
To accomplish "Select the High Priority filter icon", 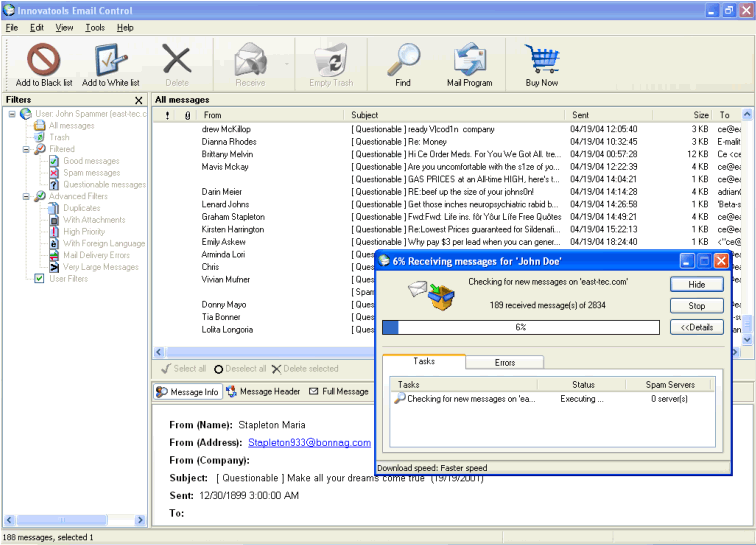I will click(54, 232).
